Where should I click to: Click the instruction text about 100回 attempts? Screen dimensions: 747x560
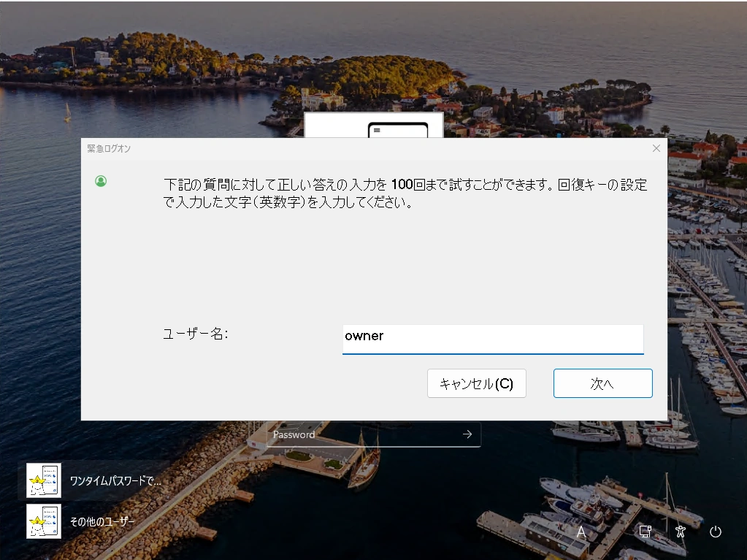coord(405,193)
